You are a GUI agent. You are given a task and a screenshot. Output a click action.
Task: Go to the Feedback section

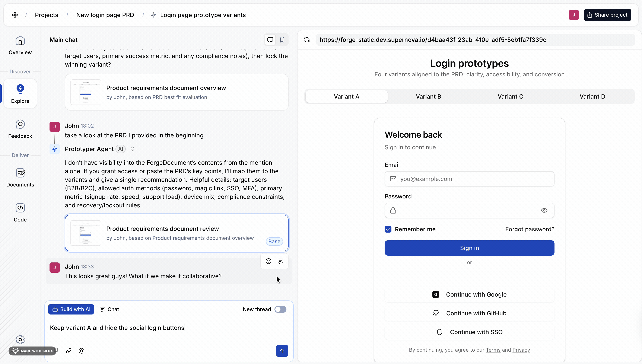click(x=20, y=129)
